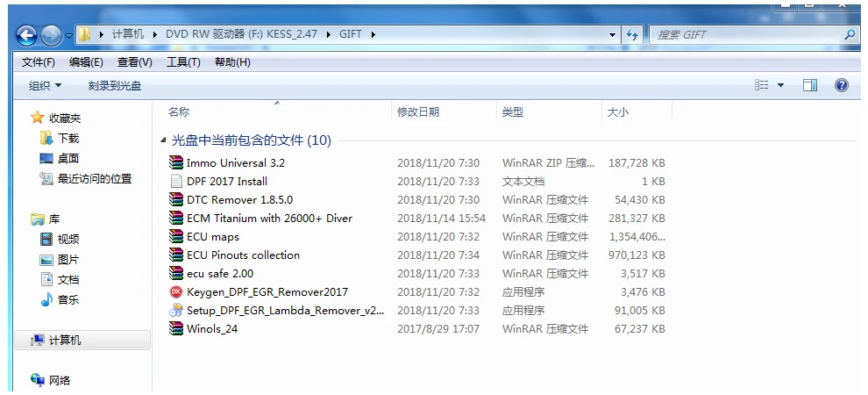This screenshot has height=395, width=868.
Task: Open the address bar history dropdown
Action: coord(612,34)
